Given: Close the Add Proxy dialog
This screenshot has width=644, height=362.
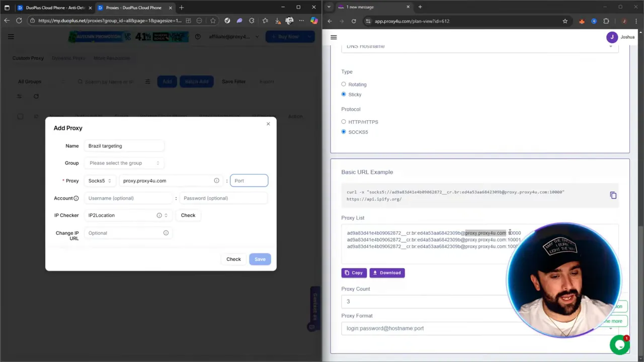Looking at the screenshot, I should [x=268, y=124].
